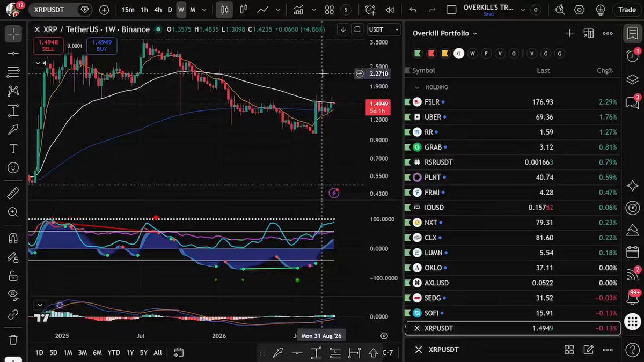Start bar replay with rewind icon
The width and height of the screenshot is (644, 362).
click(390, 10)
